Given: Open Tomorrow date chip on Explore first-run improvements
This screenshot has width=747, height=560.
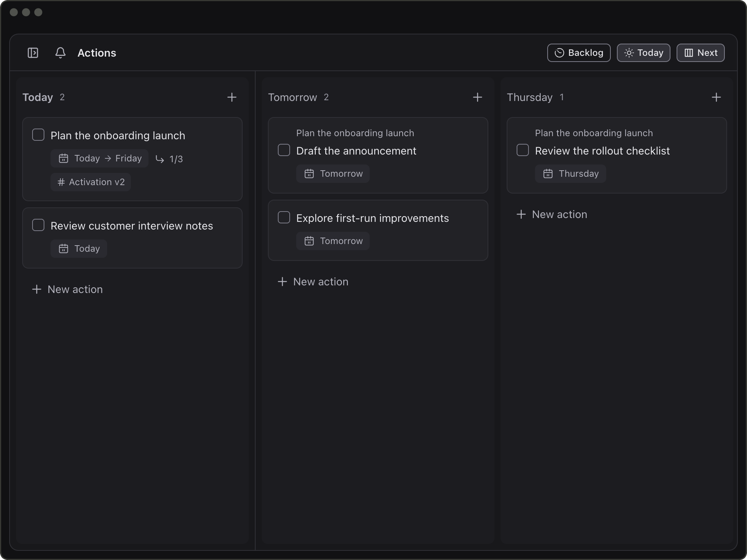Looking at the screenshot, I should coord(333,241).
